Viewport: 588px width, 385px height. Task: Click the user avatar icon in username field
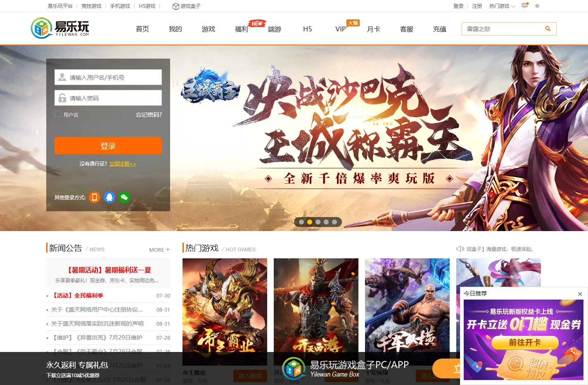pos(62,77)
